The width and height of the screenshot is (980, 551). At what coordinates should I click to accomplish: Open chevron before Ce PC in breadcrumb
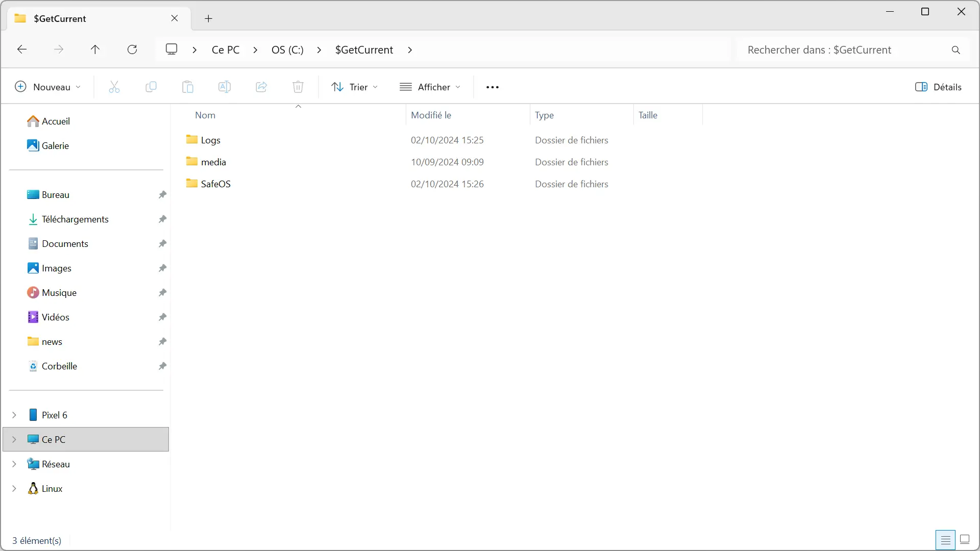[194, 50]
